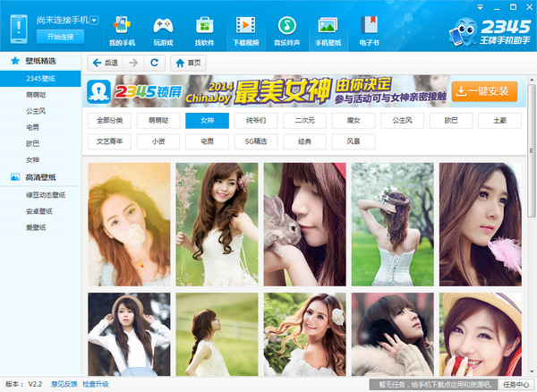Open the 音乐铃声 music ringtones section

(x=286, y=30)
